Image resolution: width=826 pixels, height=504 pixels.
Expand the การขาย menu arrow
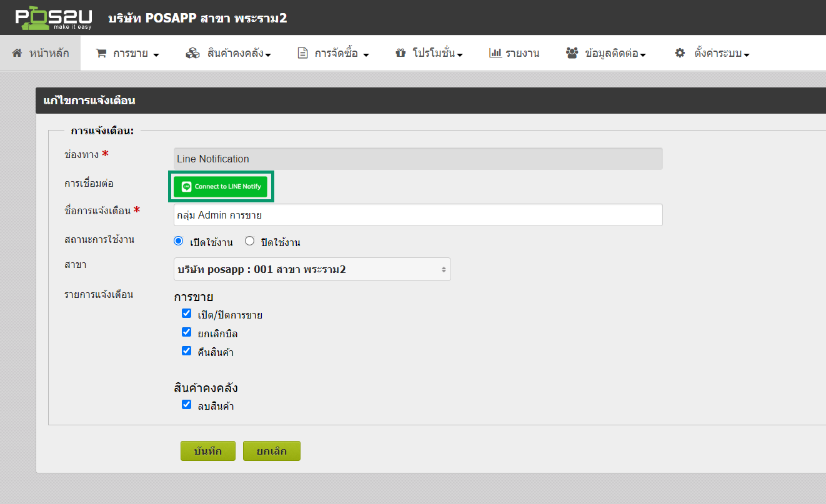(156, 55)
